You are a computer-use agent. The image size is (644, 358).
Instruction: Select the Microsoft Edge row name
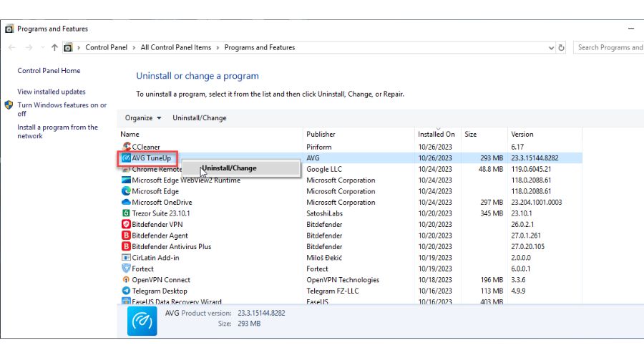click(155, 192)
